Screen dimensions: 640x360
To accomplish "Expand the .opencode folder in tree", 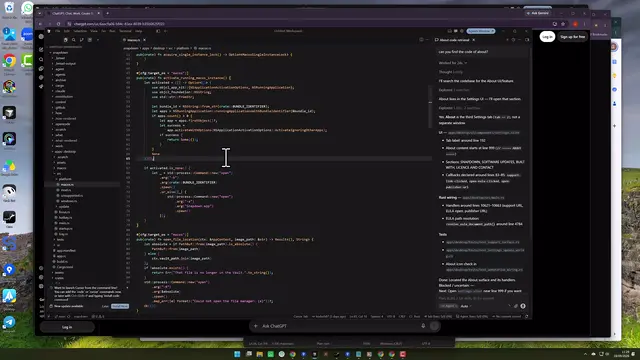I will (x=62, y=124).
